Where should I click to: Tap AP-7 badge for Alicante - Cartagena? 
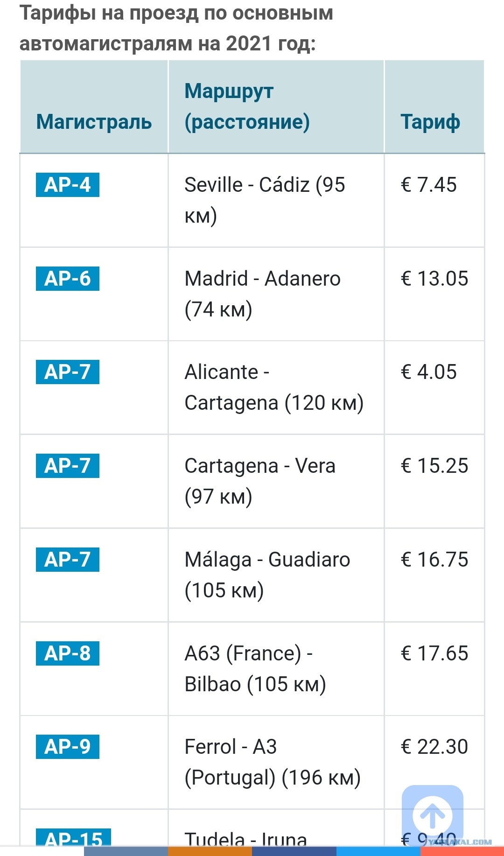click(68, 372)
